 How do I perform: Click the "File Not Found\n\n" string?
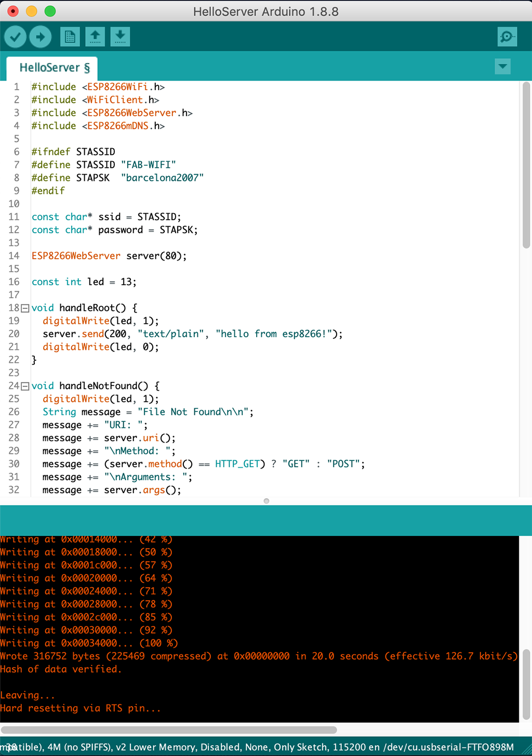pyautogui.click(x=193, y=412)
